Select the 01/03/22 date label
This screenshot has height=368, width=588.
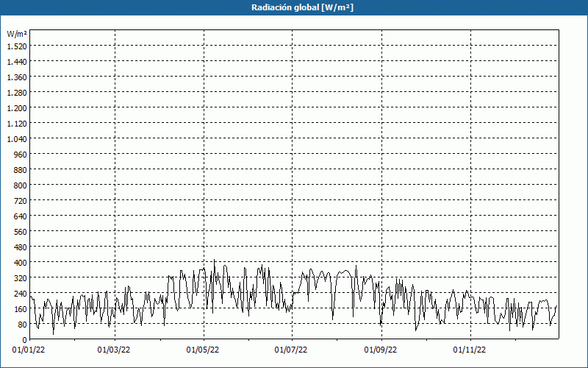click(114, 350)
